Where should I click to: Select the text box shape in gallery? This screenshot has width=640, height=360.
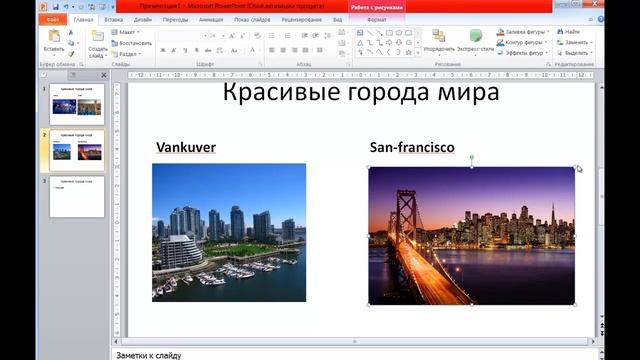tap(360, 33)
